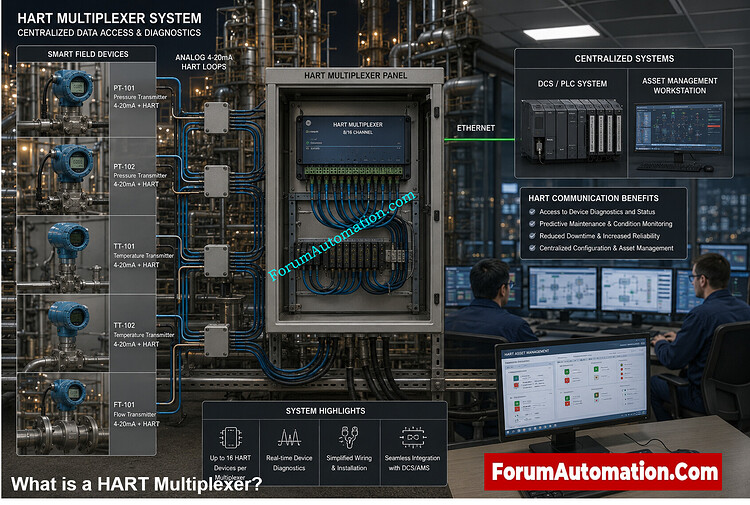Click 'What is a HART Multiplexer?' caption
Image resolution: width=750 pixels, height=505 pixels.
coord(136,484)
